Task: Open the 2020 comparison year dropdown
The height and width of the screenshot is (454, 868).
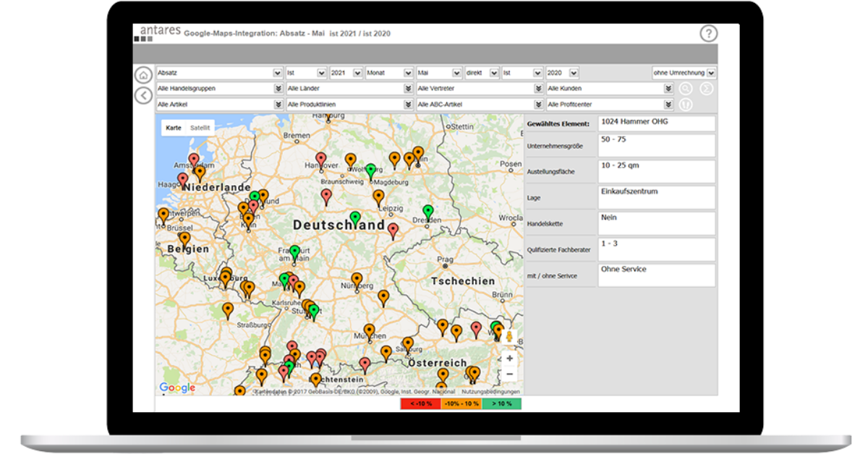Action: click(573, 72)
